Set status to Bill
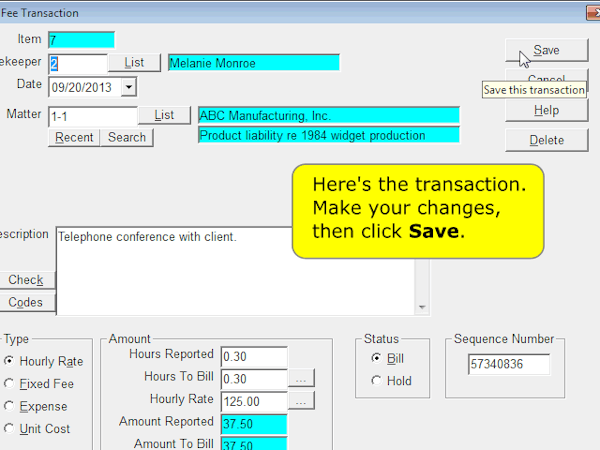Viewport: 600px width, 450px height. pyautogui.click(x=376, y=358)
